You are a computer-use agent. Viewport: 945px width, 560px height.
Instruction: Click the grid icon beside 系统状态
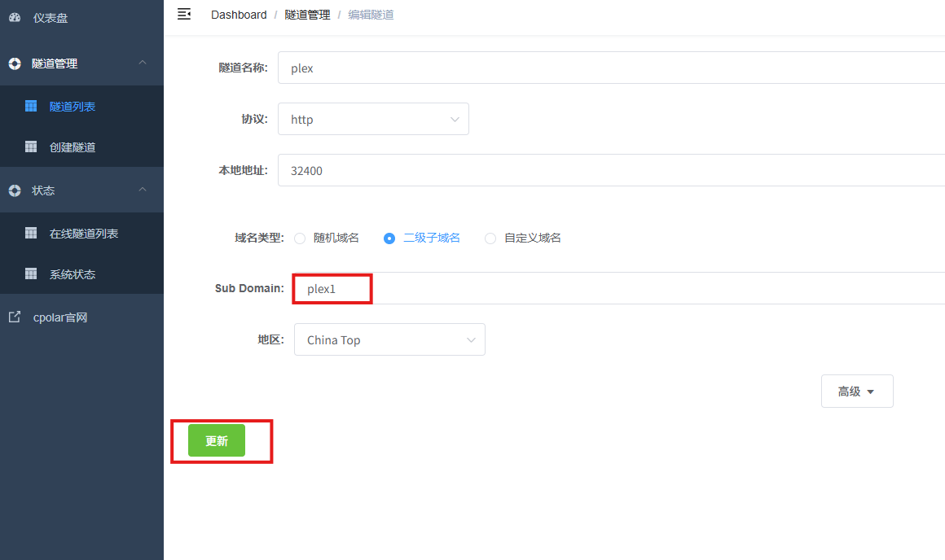point(31,273)
